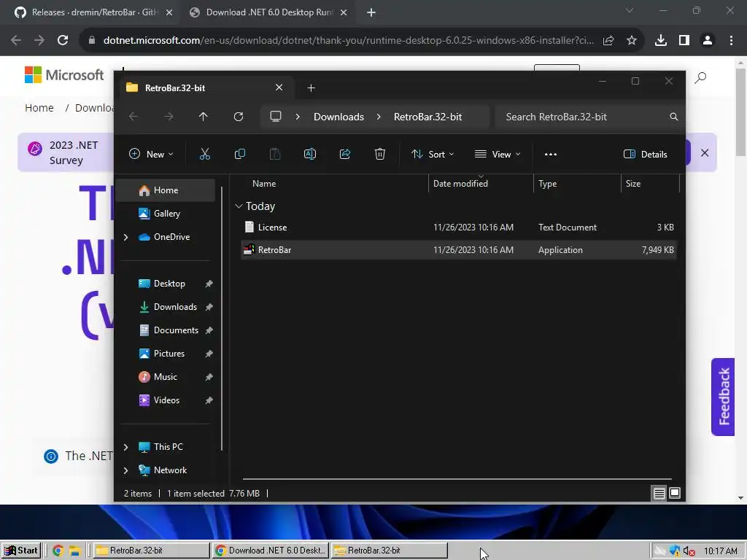The image size is (747, 560).
Task: Open Gallery in the navigation pane
Action: pyautogui.click(x=166, y=214)
